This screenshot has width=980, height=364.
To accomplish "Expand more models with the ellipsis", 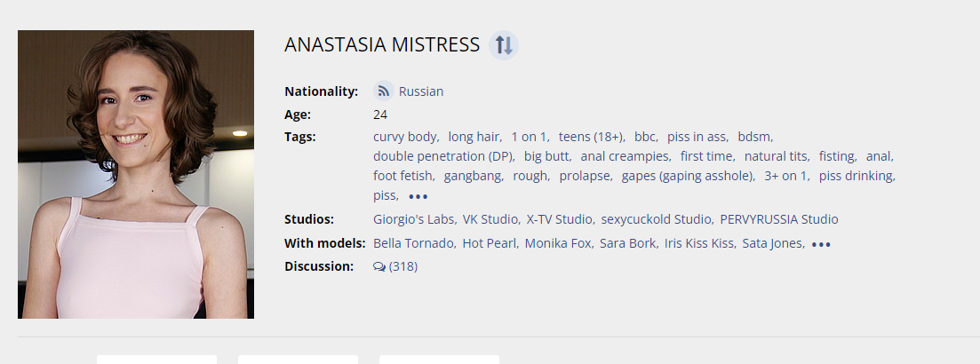I will pyautogui.click(x=821, y=244).
